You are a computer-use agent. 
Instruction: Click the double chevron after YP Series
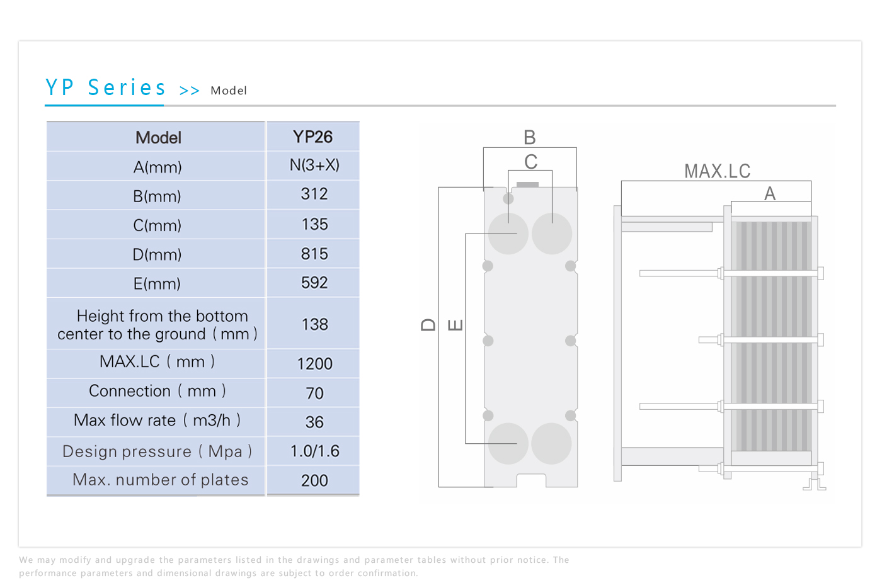(189, 91)
